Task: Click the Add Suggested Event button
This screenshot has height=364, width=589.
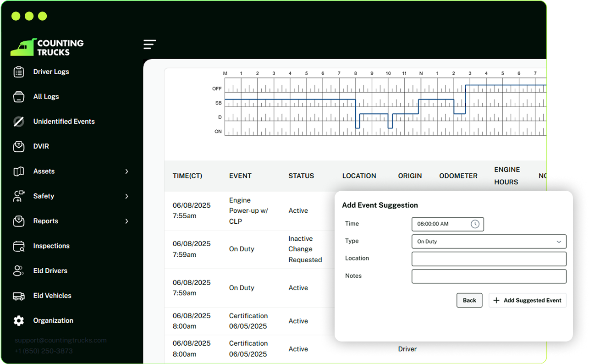Action: 528,300
